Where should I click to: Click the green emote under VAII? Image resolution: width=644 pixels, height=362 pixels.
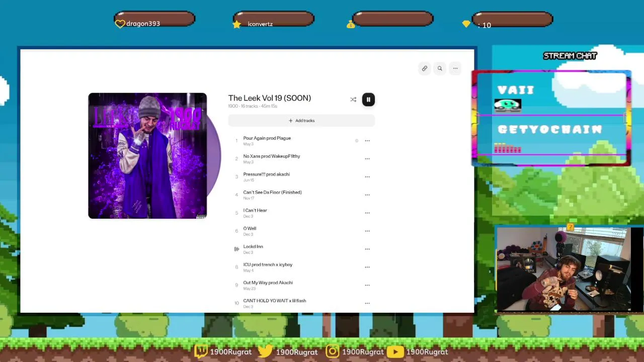click(x=508, y=105)
